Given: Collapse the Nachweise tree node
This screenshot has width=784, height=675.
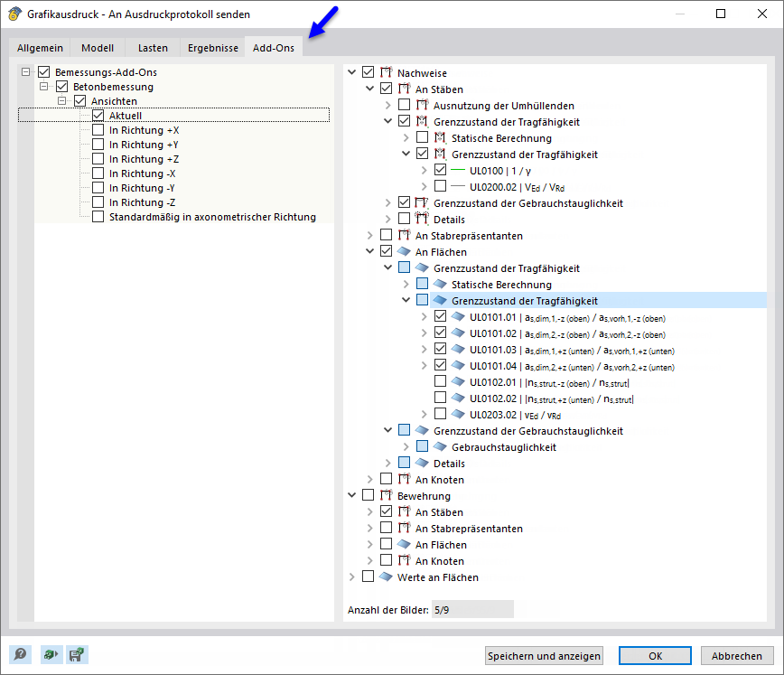Looking at the screenshot, I should 352,72.
